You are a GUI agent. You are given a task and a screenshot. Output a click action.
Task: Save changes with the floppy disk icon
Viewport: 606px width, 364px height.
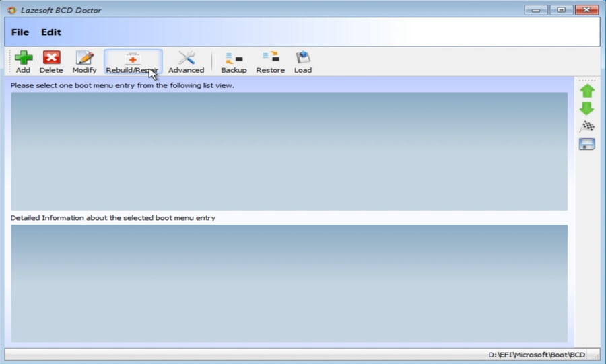[x=586, y=144]
